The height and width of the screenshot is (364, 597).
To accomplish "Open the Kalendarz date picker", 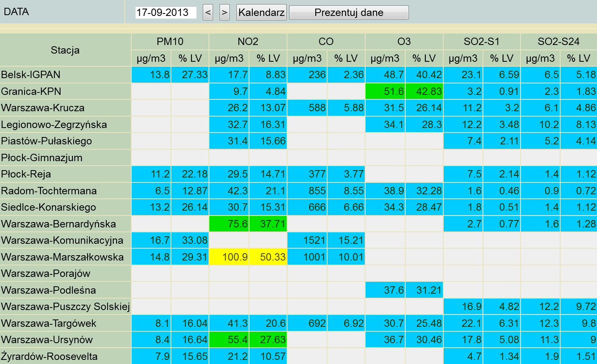I will point(261,12).
